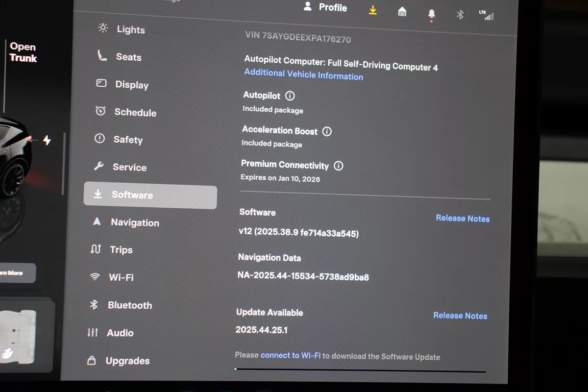Tap the charging bolt icon near car
The image size is (588, 392).
point(47,141)
